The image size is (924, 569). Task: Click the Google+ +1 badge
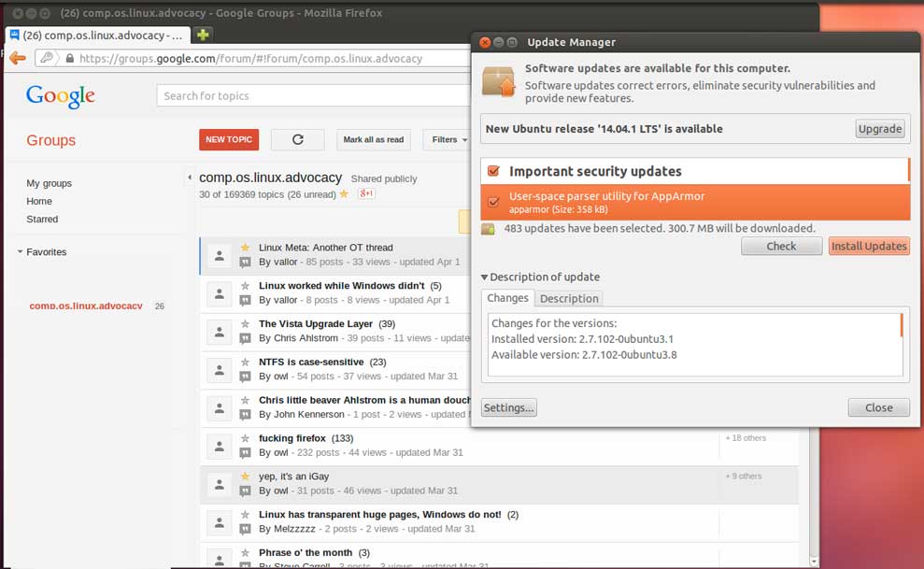click(367, 193)
